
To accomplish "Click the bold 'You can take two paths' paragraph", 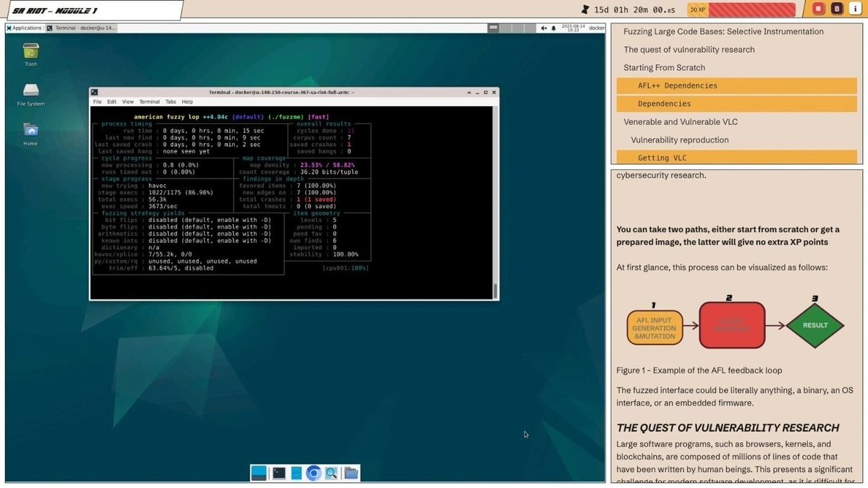I will point(728,236).
